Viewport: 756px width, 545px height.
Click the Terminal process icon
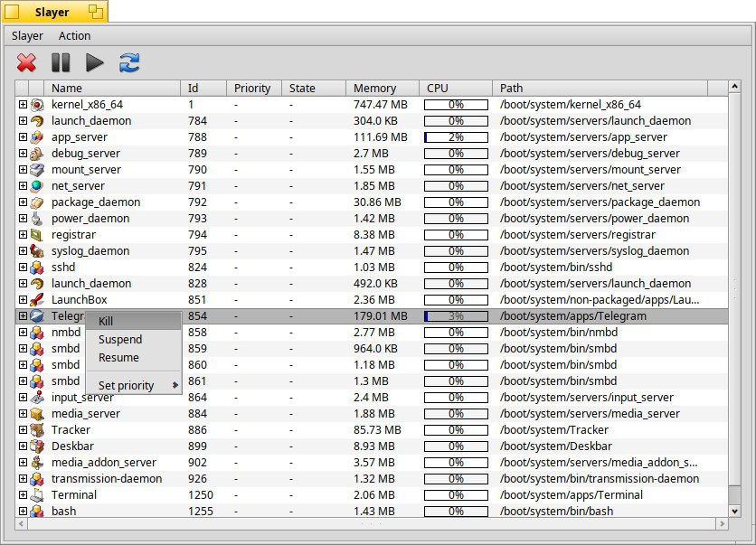point(37,495)
